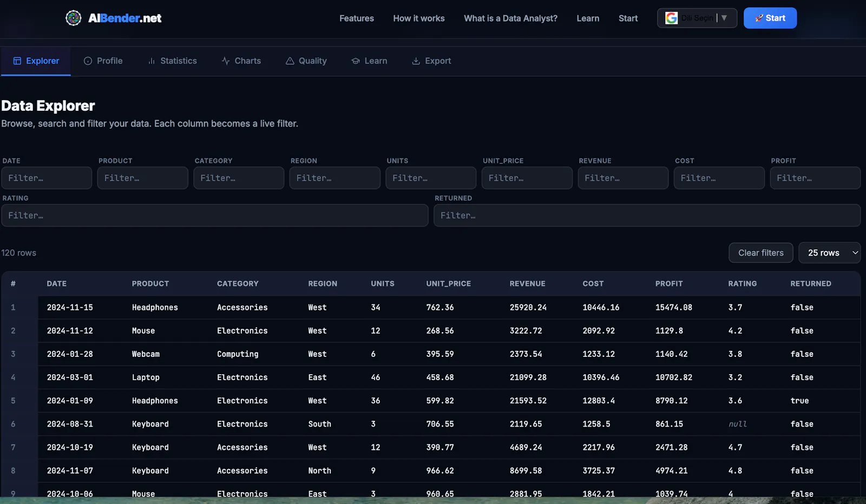Click the Google translate icon
866x504 pixels.
[x=671, y=18]
